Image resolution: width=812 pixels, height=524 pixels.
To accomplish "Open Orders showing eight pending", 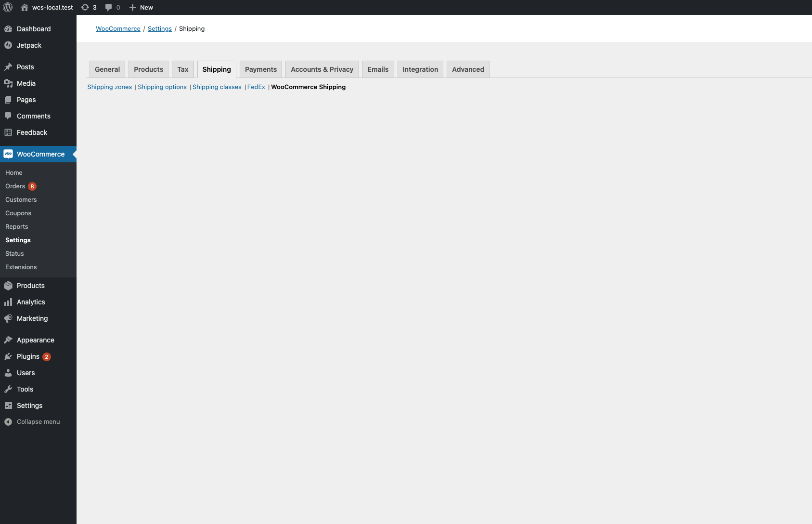I will coord(15,186).
